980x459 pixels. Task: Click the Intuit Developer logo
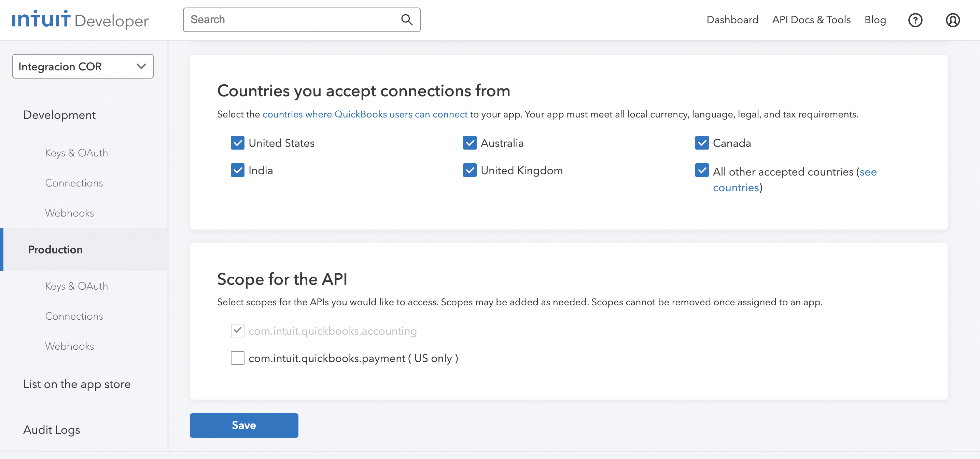pos(80,20)
